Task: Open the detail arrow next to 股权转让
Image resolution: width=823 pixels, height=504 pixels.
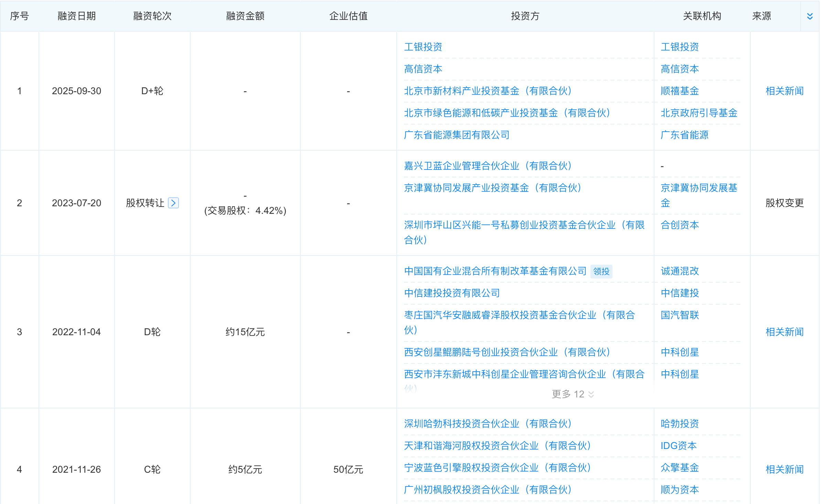Action: [173, 203]
